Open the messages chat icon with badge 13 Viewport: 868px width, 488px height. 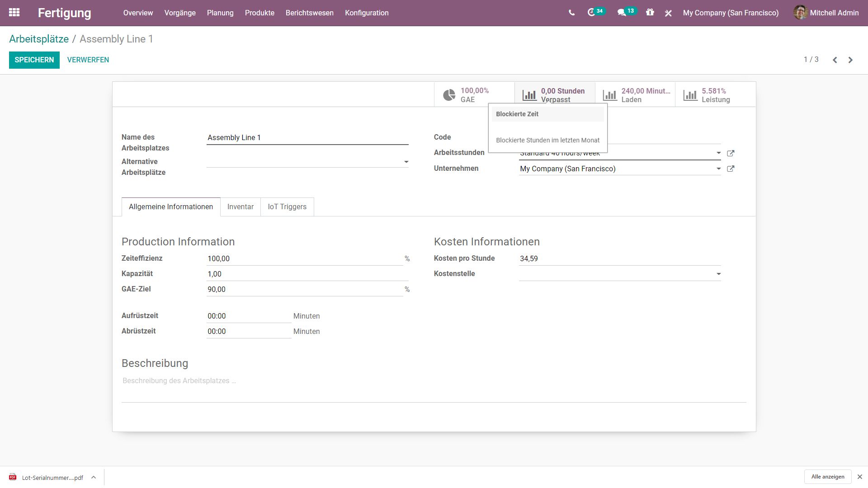coord(622,13)
